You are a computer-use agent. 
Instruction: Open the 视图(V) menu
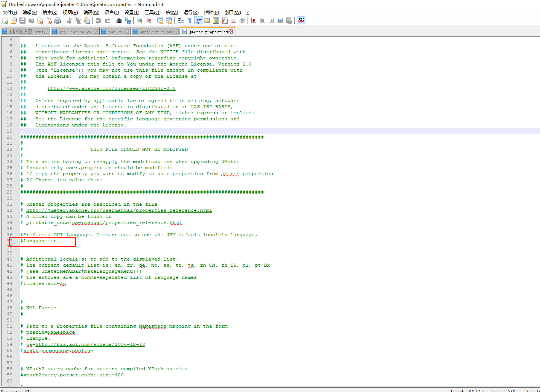point(70,13)
